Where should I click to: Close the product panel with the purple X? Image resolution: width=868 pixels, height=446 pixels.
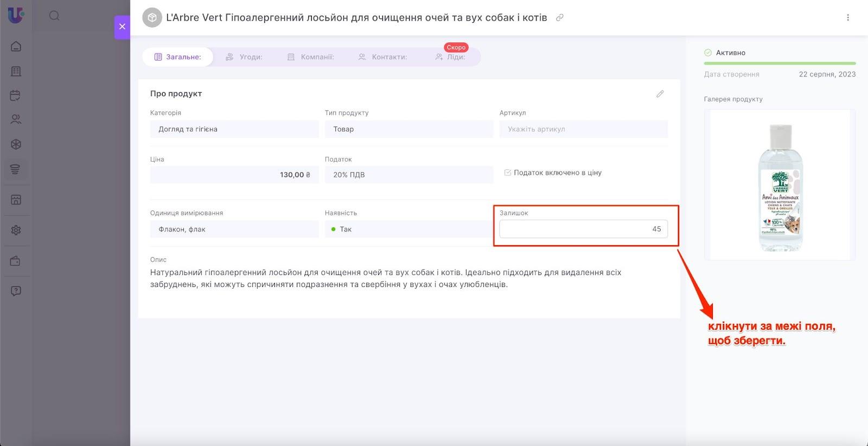[x=122, y=27]
